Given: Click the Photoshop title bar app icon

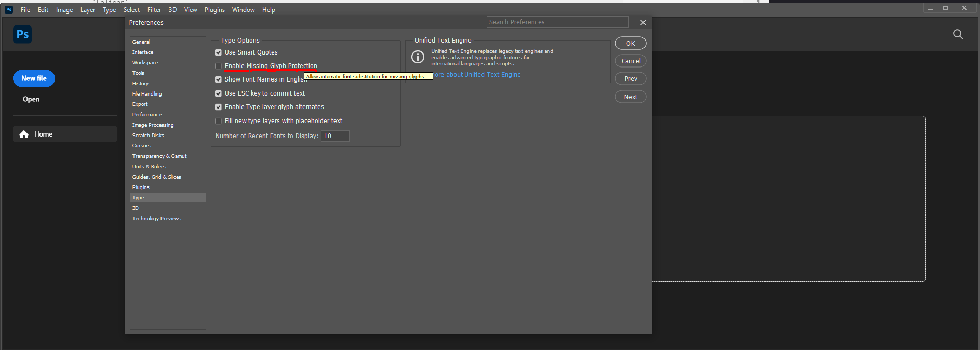Looking at the screenshot, I should (x=9, y=9).
